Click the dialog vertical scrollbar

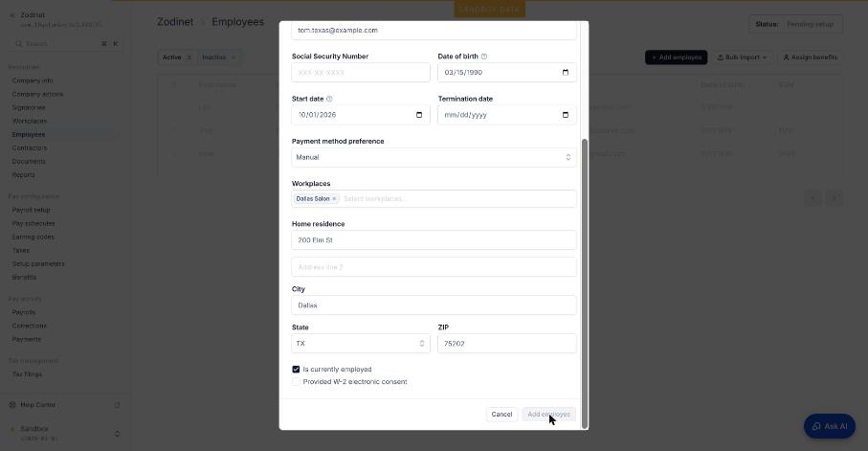[x=584, y=283]
